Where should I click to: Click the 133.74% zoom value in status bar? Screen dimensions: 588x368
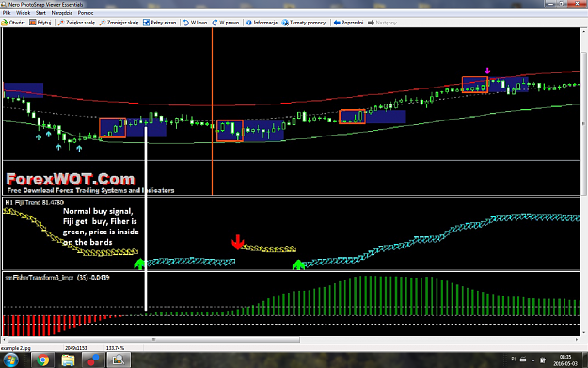coord(115,348)
